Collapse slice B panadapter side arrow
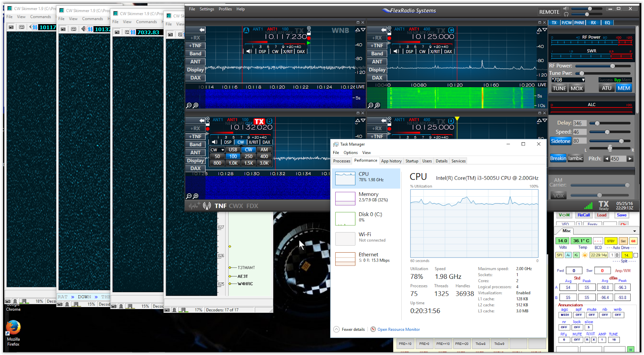644x355 pixels. pos(196,120)
